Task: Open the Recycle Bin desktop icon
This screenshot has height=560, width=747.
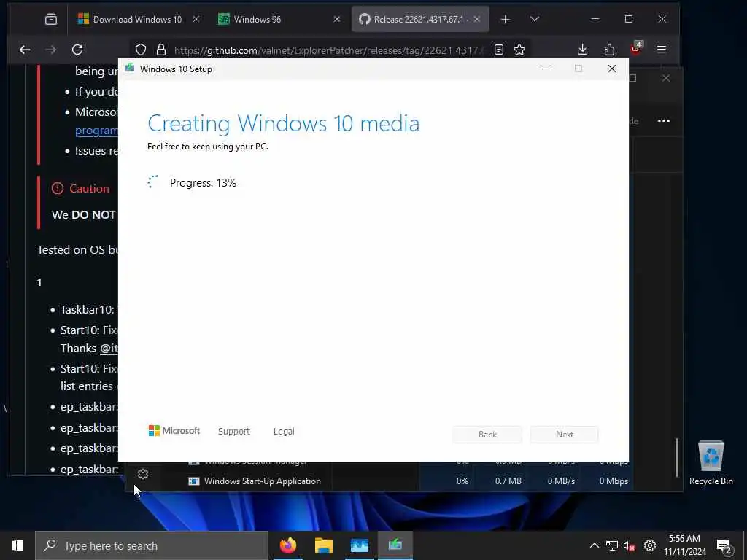Action: (x=711, y=463)
